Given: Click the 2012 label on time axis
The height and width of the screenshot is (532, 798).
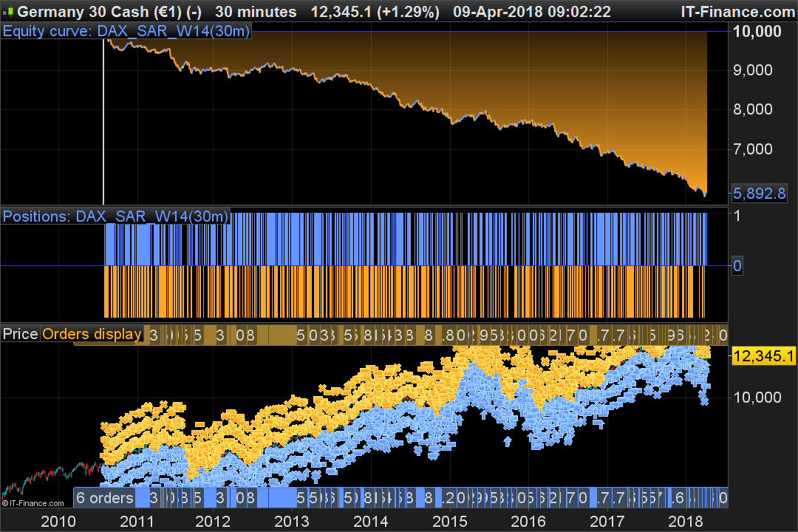Looking at the screenshot, I should [x=213, y=522].
